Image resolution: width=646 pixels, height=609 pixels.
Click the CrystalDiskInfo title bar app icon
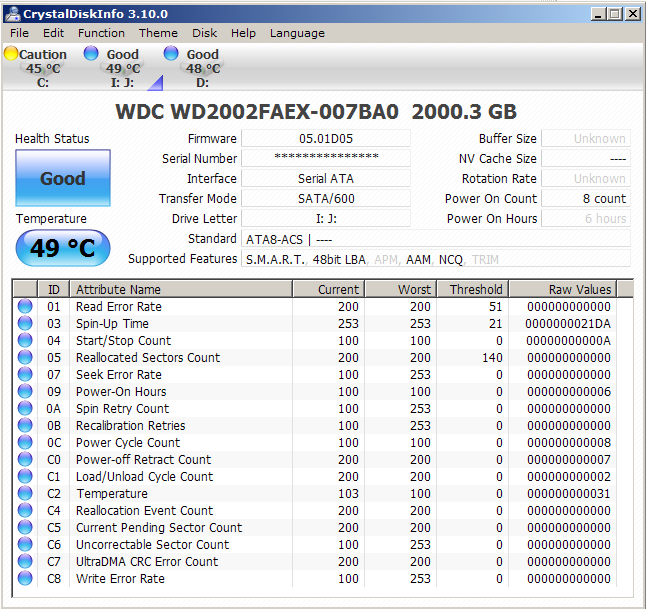[x=12, y=14]
